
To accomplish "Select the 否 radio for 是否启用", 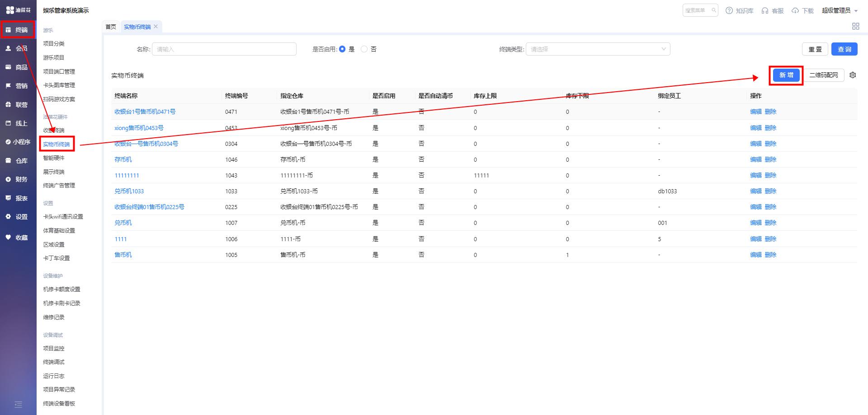I will point(364,49).
